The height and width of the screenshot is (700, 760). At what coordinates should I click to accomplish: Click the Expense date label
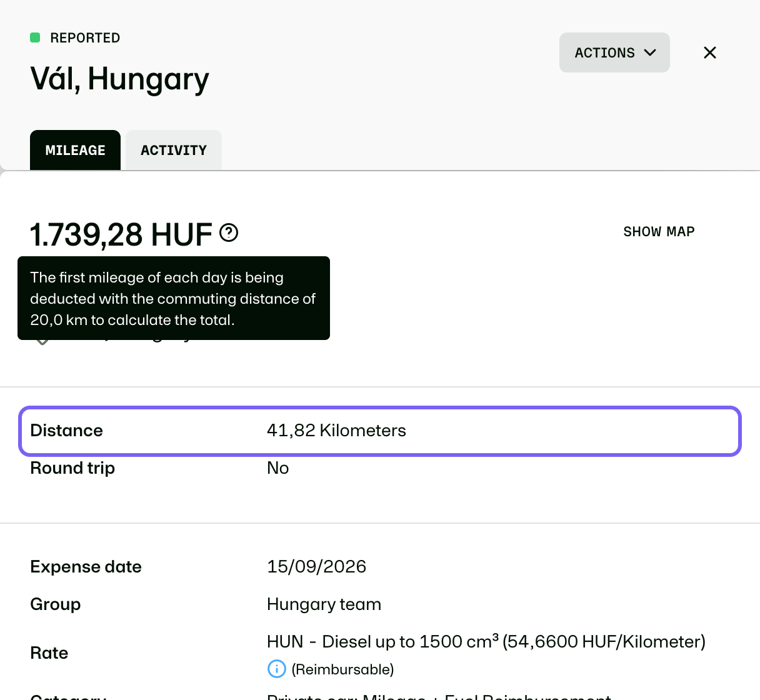pyautogui.click(x=86, y=567)
